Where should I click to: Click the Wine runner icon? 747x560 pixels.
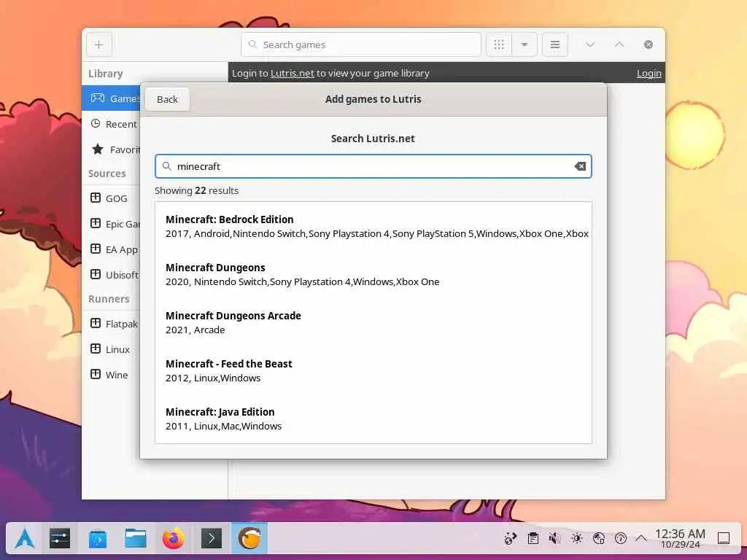pyautogui.click(x=96, y=374)
